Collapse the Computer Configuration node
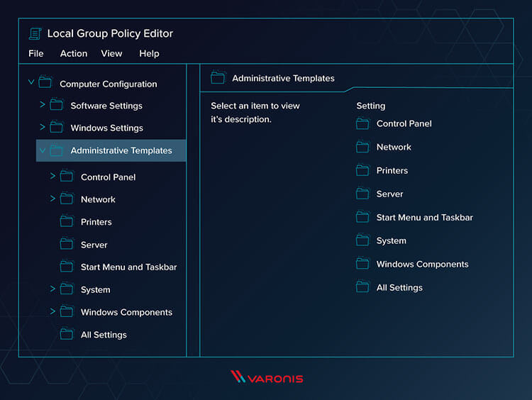This screenshot has width=532, height=400. tap(31, 82)
